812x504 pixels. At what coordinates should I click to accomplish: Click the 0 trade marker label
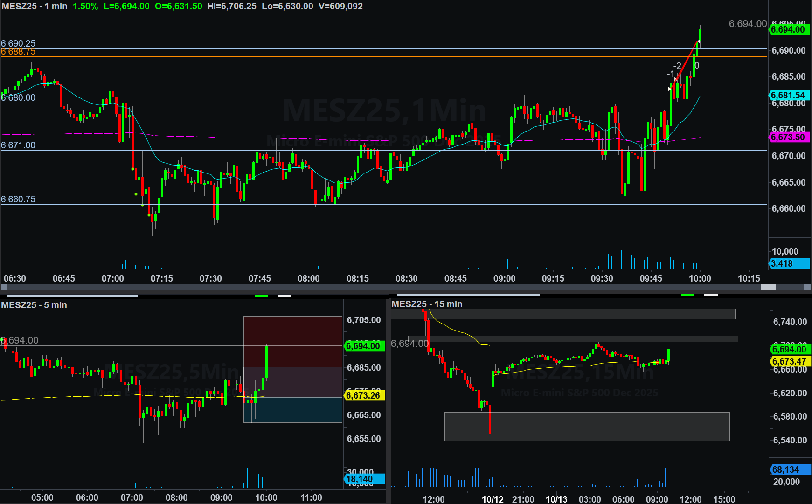[x=697, y=65]
